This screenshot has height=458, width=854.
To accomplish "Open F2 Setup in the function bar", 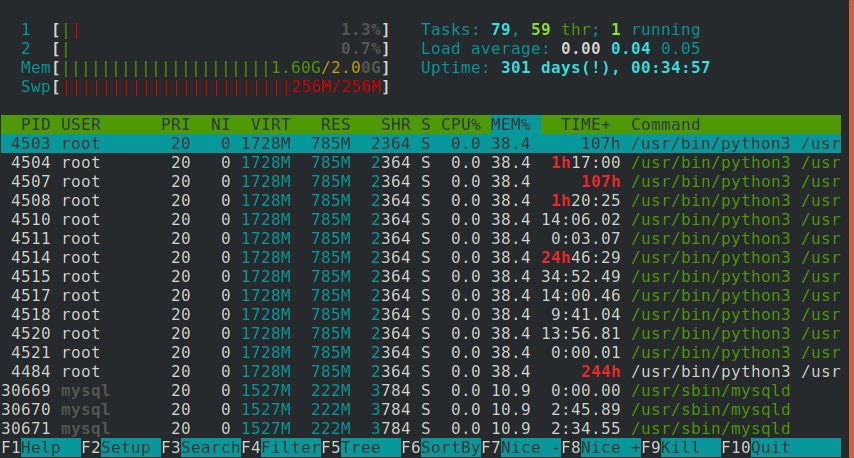I will pyautogui.click(x=121, y=448).
